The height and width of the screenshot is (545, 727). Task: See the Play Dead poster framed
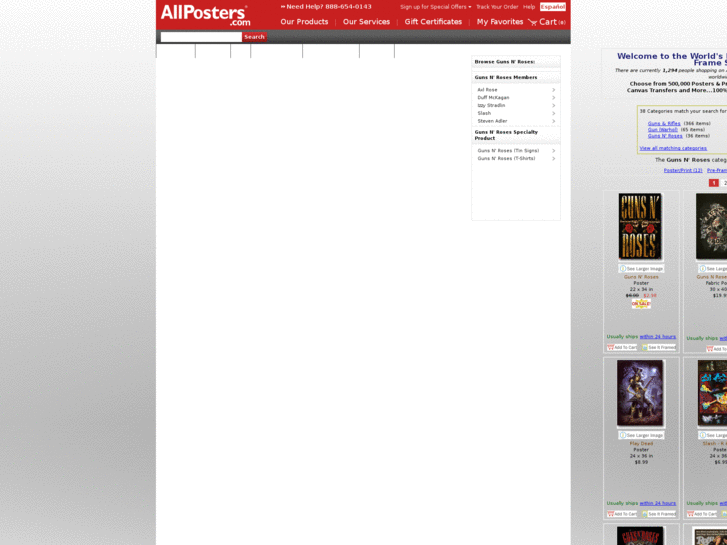(x=659, y=514)
